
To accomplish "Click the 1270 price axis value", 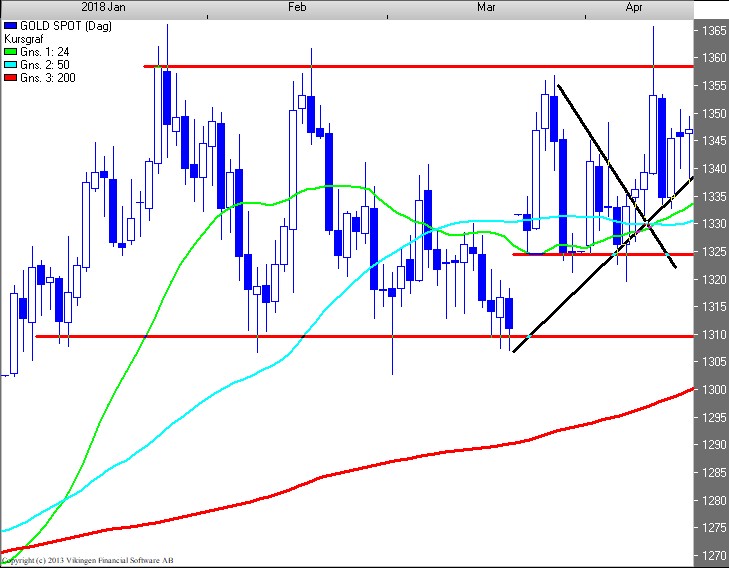I will (x=714, y=555).
